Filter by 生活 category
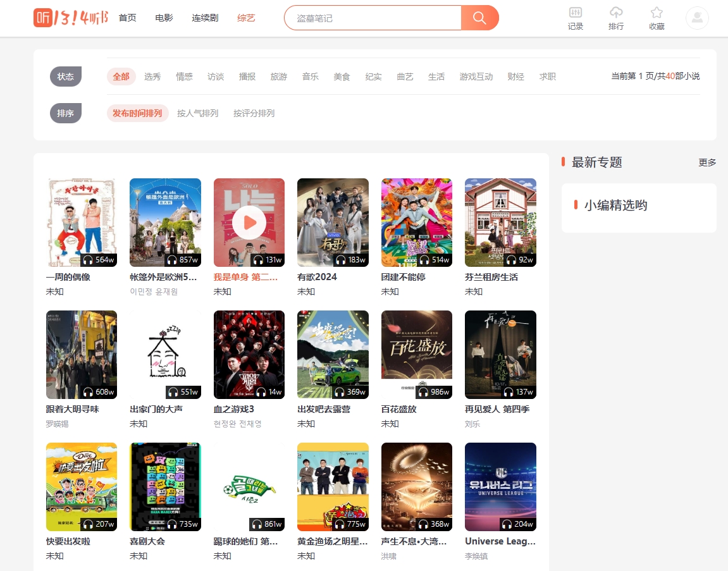This screenshot has height=571, width=728. click(x=436, y=77)
